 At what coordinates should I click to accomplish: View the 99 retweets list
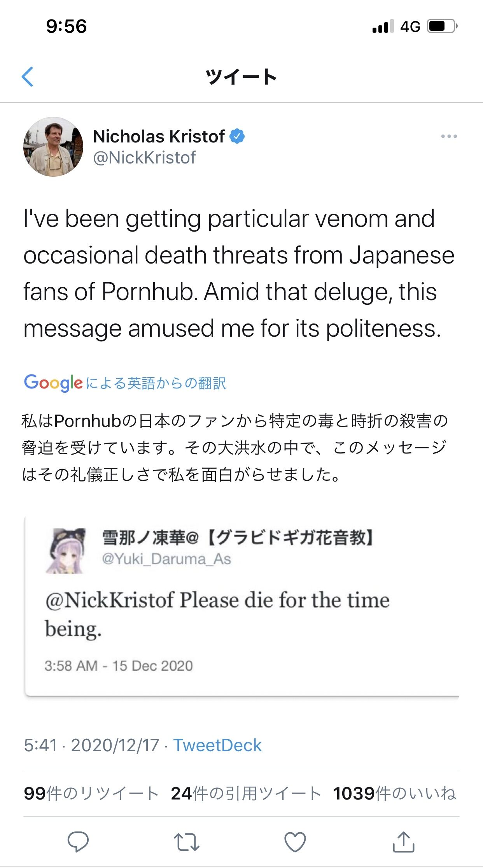[x=91, y=793]
